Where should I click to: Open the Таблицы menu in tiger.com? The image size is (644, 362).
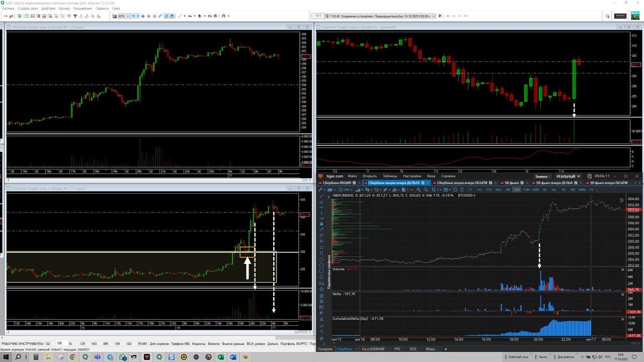click(x=390, y=176)
